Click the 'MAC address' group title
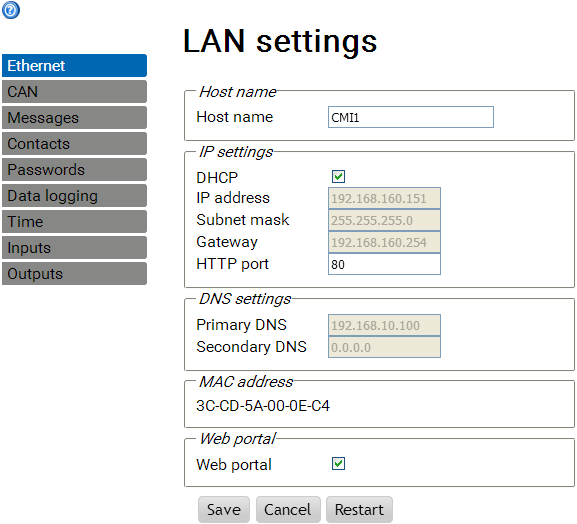This screenshot has width=577, height=524. (x=246, y=382)
